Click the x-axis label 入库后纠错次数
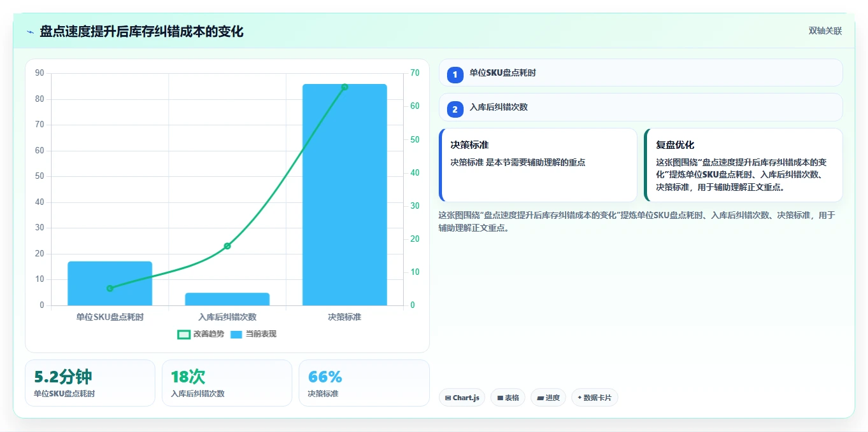The height and width of the screenshot is (432, 868). [x=227, y=317]
